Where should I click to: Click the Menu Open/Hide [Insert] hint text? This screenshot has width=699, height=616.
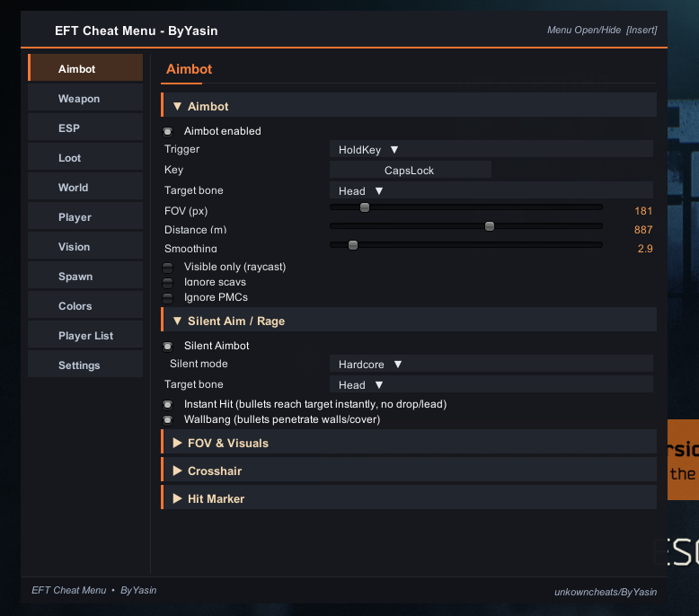coord(602,30)
